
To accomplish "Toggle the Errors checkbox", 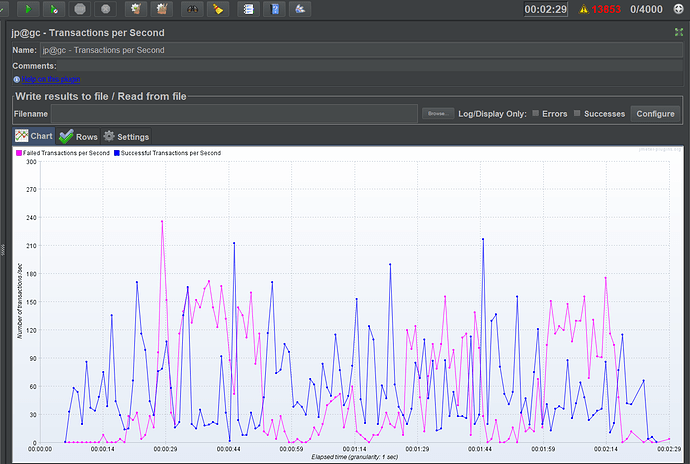I will coord(536,113).
